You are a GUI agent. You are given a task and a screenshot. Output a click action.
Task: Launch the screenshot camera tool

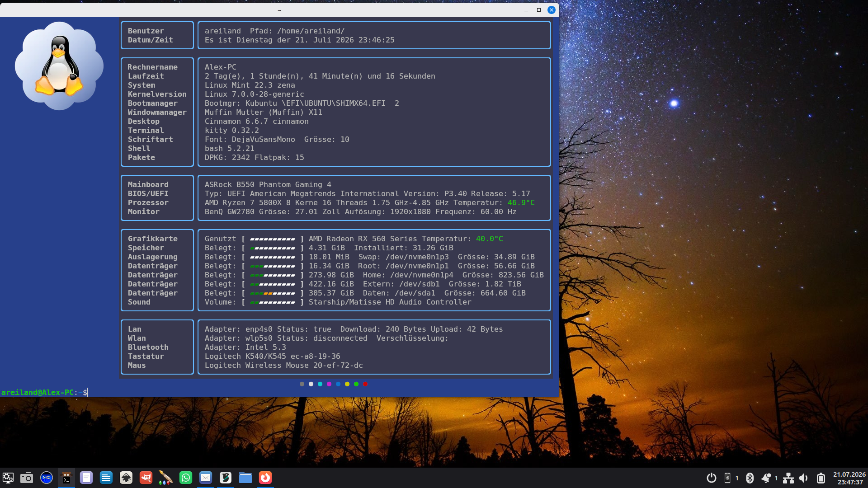click(27, 478)
